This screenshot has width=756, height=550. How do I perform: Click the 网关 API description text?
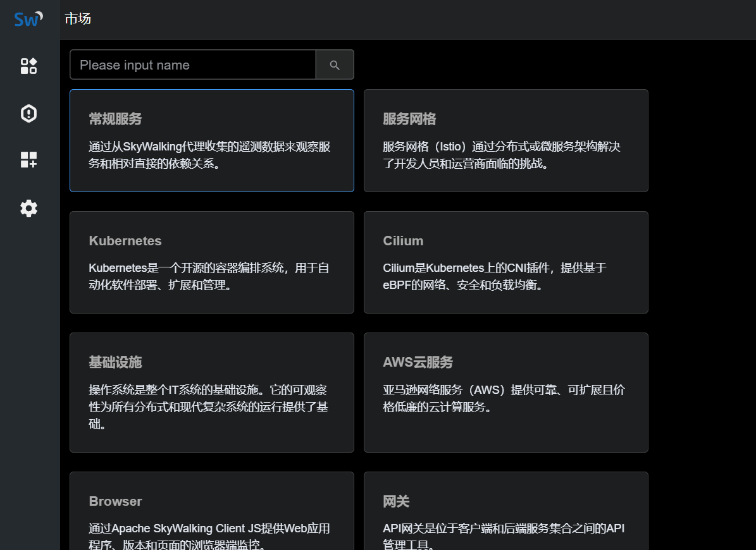pyautogui.click(x=504, y=537)
